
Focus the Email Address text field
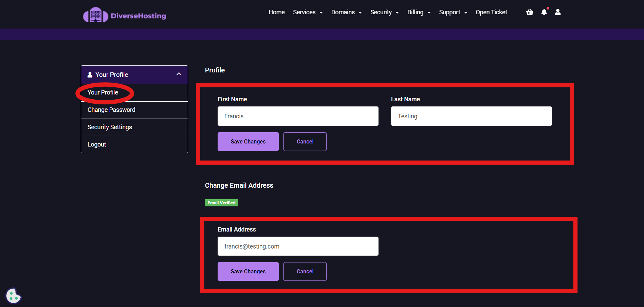click(x=298, y=246)
